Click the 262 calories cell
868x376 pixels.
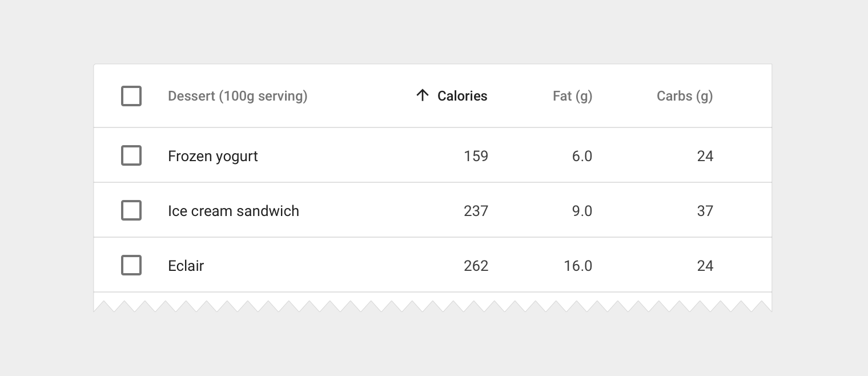476,266
